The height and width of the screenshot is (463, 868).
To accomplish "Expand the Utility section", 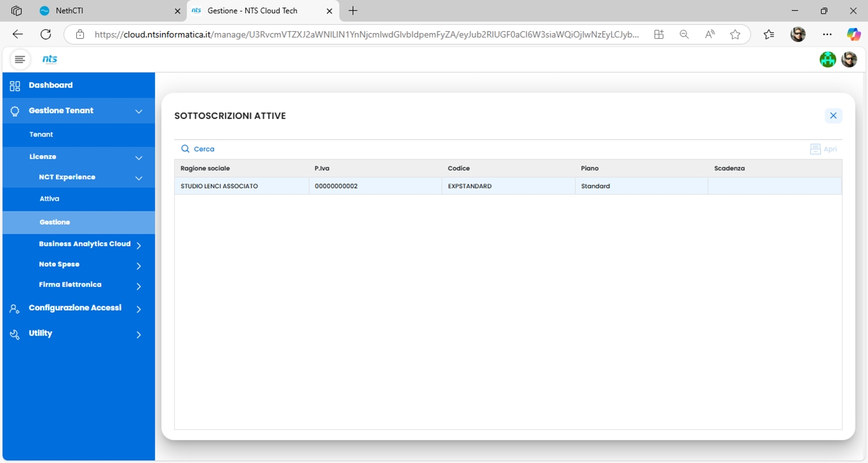I will [139, 335].
